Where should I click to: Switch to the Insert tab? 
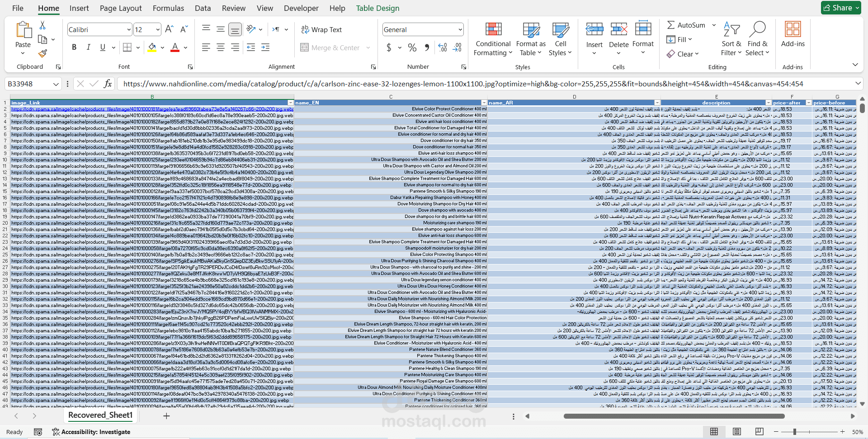tap(79, 8)
